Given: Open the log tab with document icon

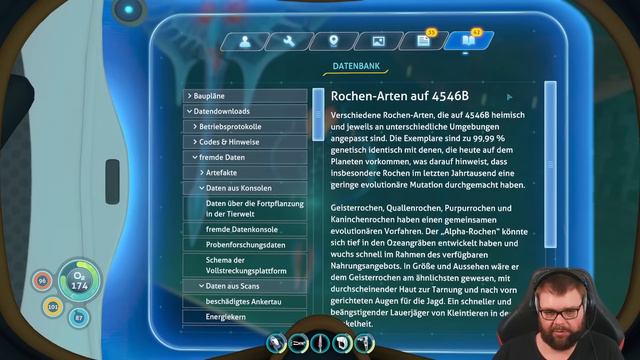Looking at the screenshot, I should tap(423, 41).
